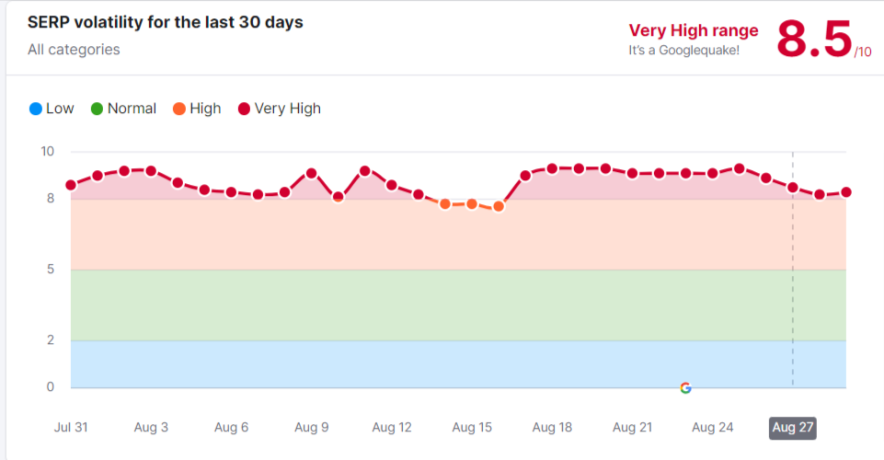Click the blue Low legend dot
This screenshot has width=884, height=460.
click(35, 109)
